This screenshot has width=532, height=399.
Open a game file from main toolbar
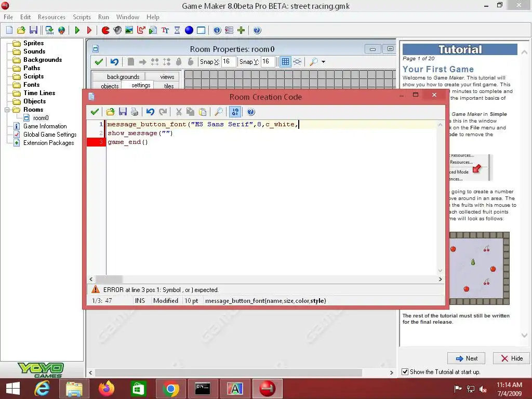(21, 30)
